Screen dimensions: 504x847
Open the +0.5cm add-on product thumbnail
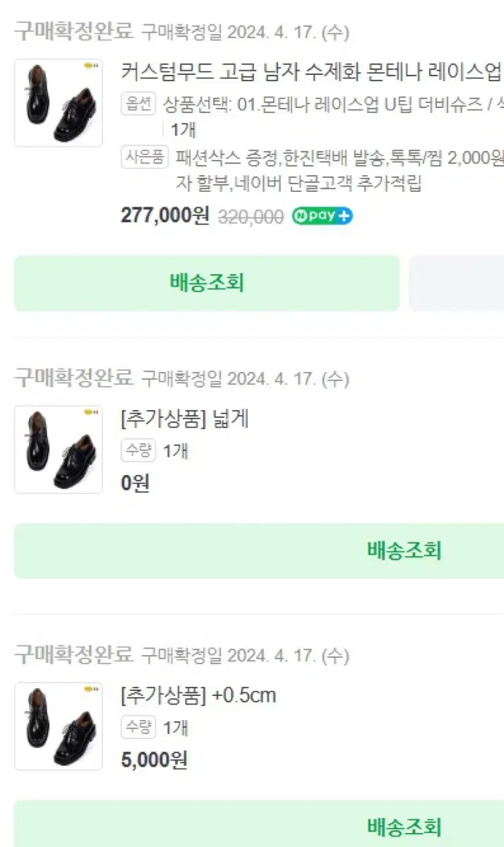58,726
